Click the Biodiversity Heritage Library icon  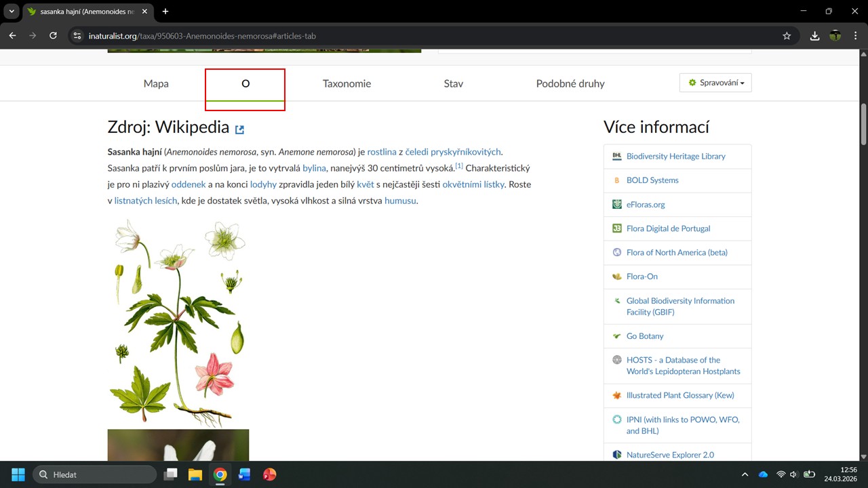[616, 156]
